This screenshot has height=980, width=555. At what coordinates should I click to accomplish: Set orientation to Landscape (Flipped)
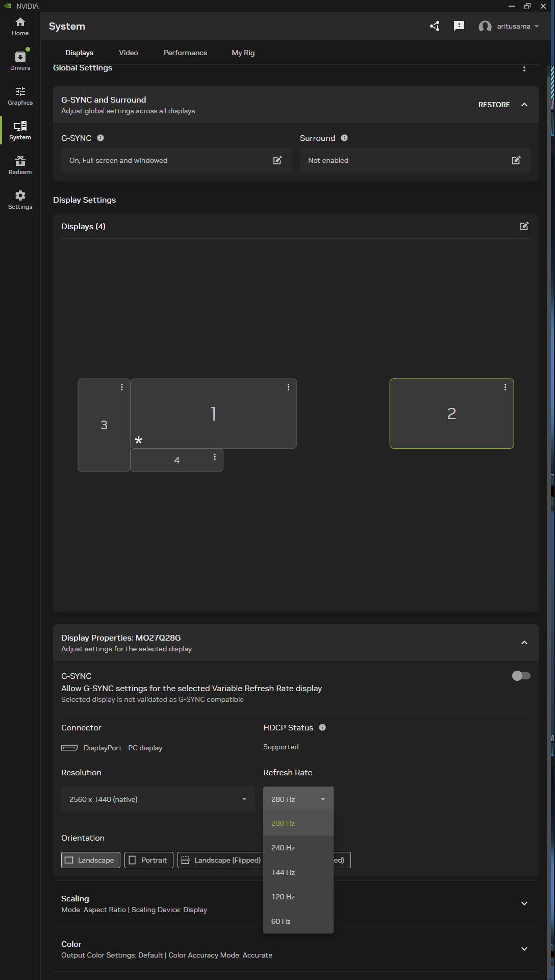220,860
